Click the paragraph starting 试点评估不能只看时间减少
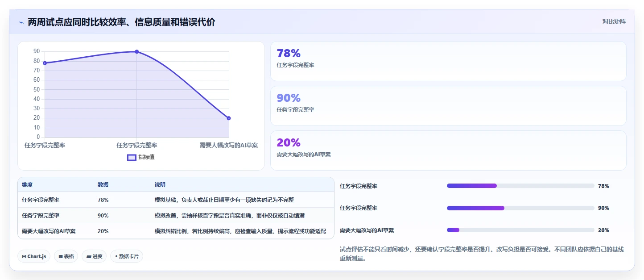644x280 pixels. 482,254
